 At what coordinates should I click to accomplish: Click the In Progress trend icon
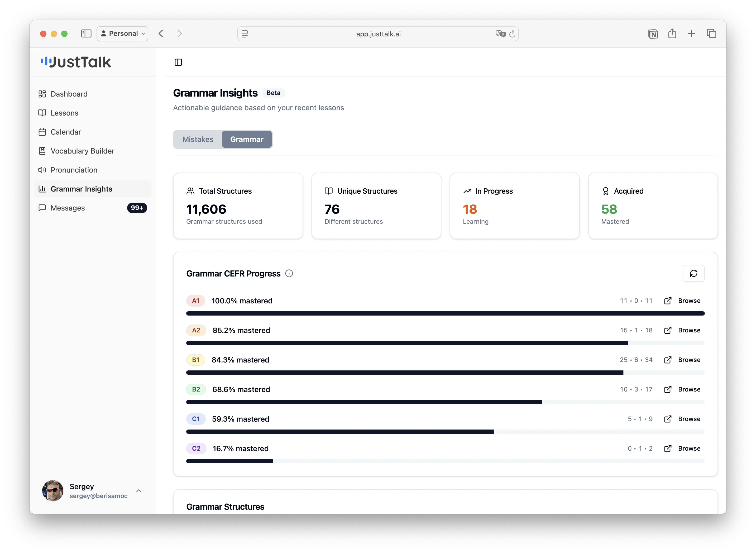click(467, 191)
